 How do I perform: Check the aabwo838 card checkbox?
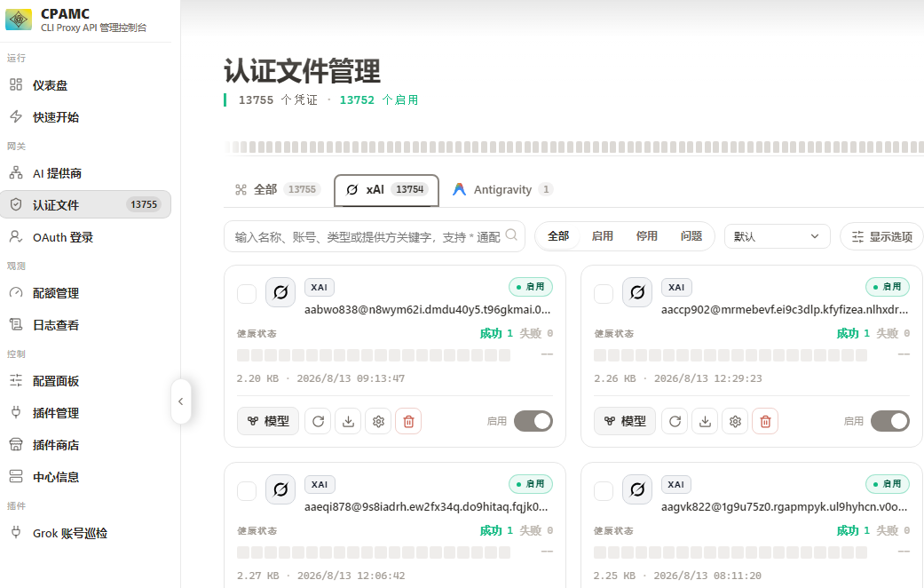point(247,294)
